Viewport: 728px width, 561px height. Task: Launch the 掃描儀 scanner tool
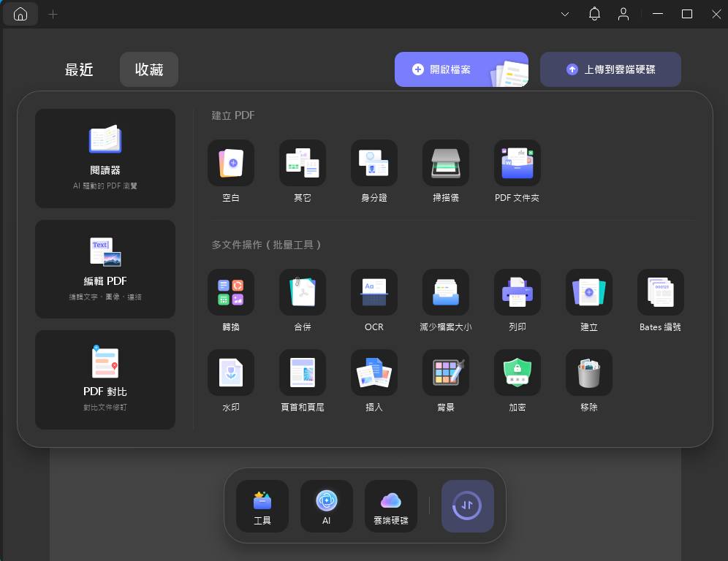tap(446, 164)
